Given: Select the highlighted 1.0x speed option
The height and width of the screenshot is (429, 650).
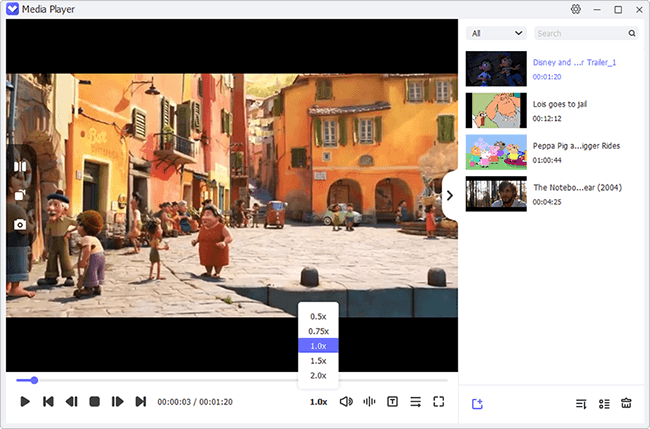Looking at the screenshot, I should [x=318, y=346].
